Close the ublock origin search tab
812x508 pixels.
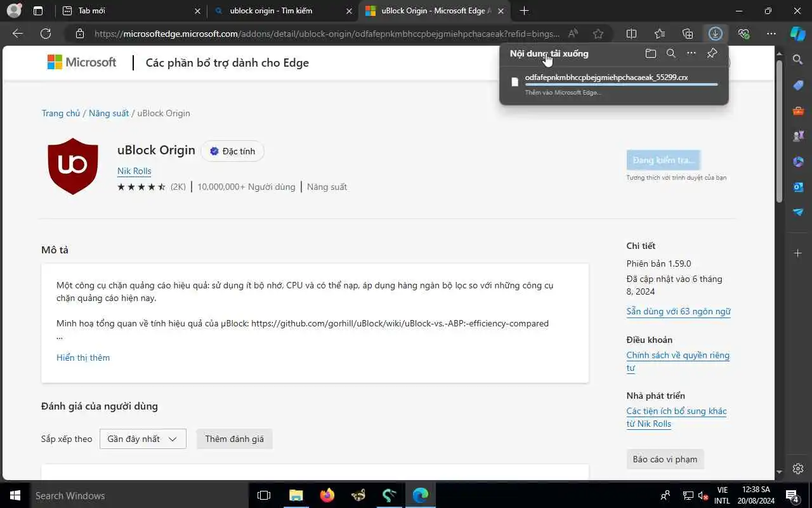348,11
